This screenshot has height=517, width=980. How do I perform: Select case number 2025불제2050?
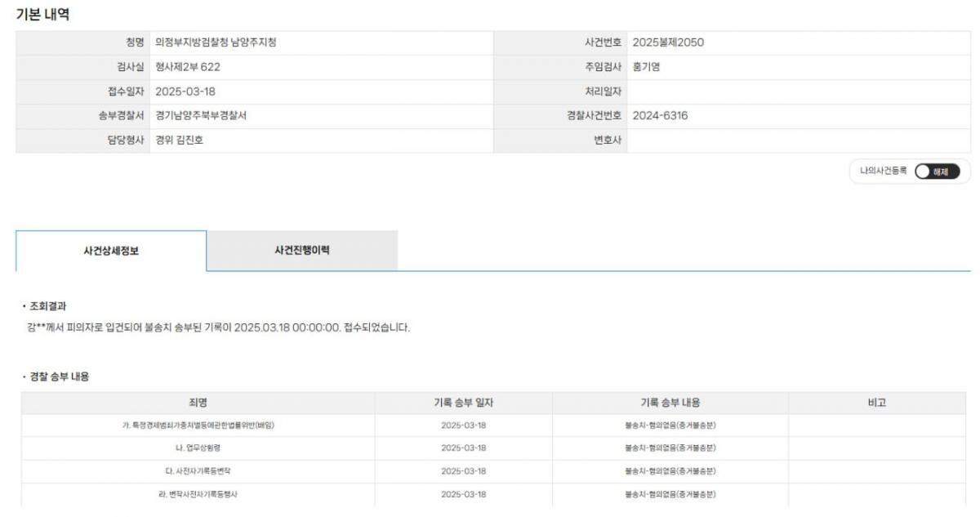pos(668,42)
